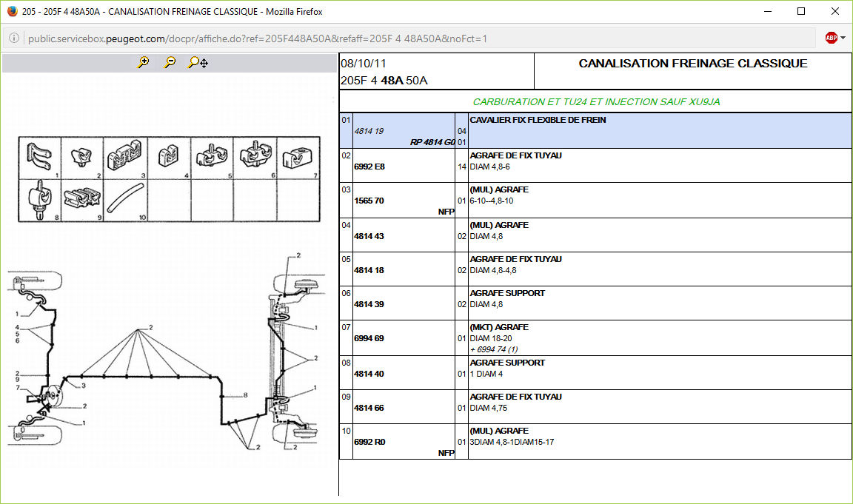The width and height of the screenshot is (853, 504).
Task: Select part thumbnail number 3 clip image
Action: [124, 157]
